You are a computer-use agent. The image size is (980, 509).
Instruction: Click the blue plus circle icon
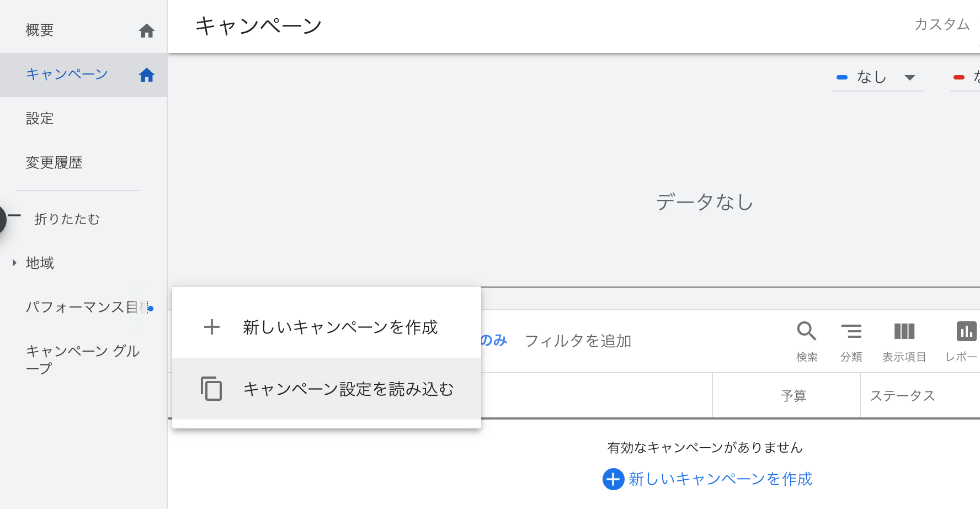613,479
